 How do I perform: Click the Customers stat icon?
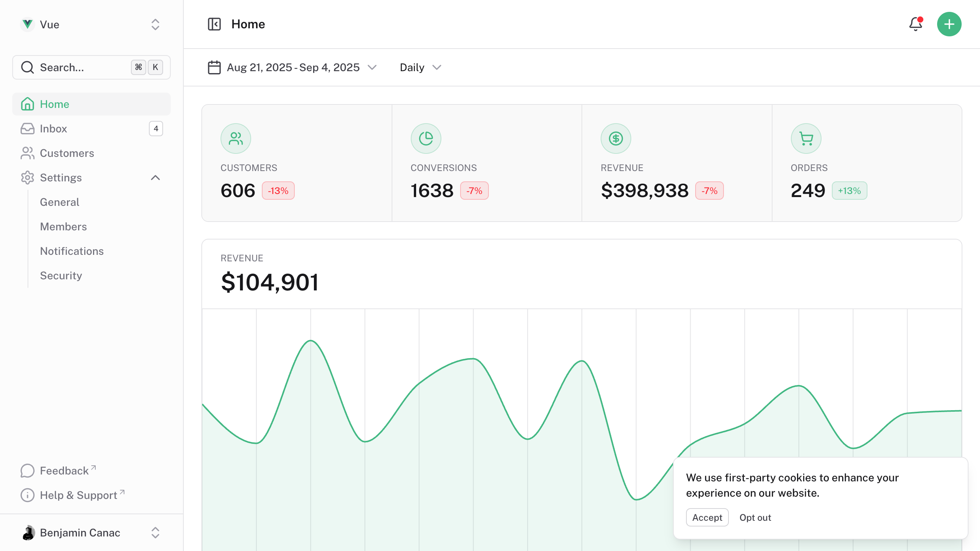[235, 138]
